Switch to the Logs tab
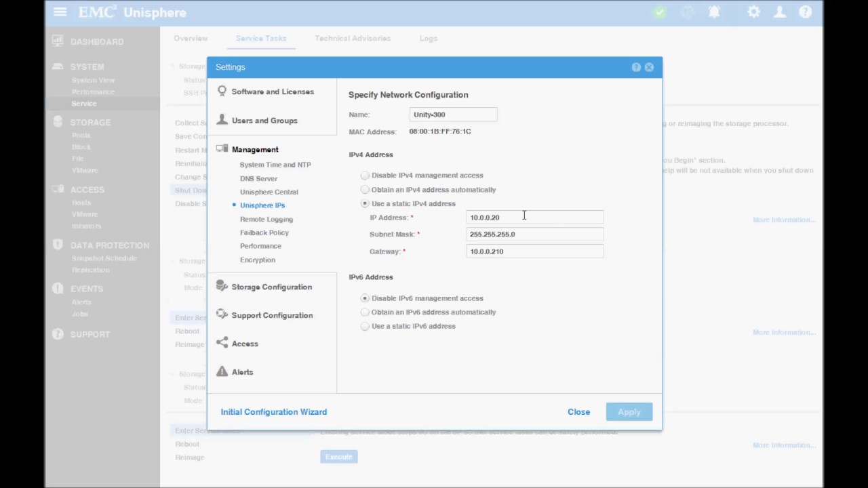 pyautogui.click(x=429, y=39)
